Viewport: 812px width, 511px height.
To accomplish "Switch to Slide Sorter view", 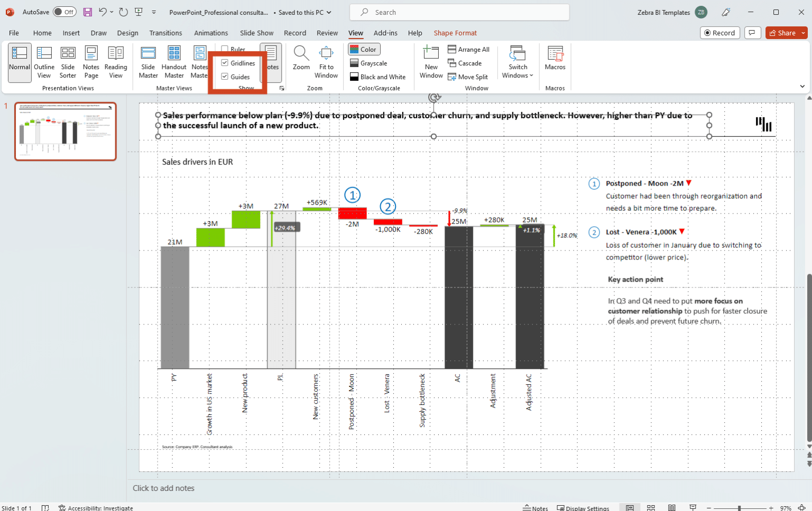I will tap(68, 61).
